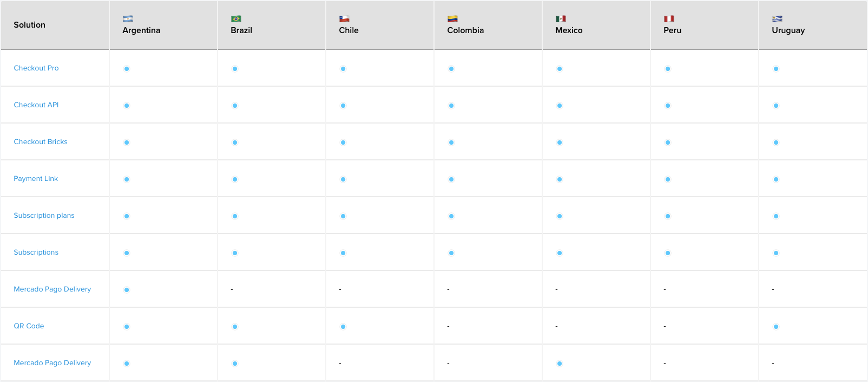
Task: Open the Payment Link solution
Action: pyautogui.click(x=36, y=179)
